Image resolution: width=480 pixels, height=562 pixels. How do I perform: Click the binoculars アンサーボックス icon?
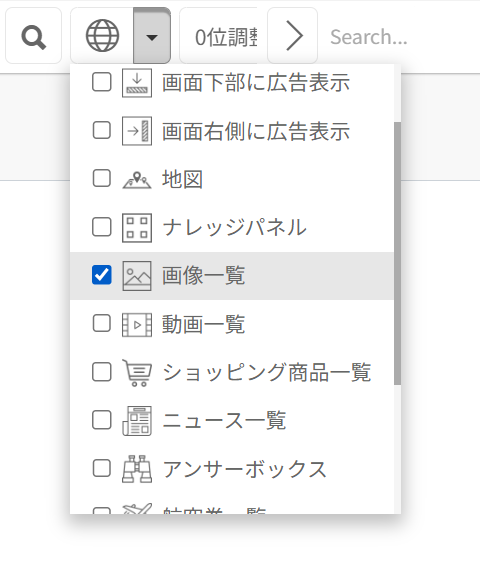(x=137, y=469)
